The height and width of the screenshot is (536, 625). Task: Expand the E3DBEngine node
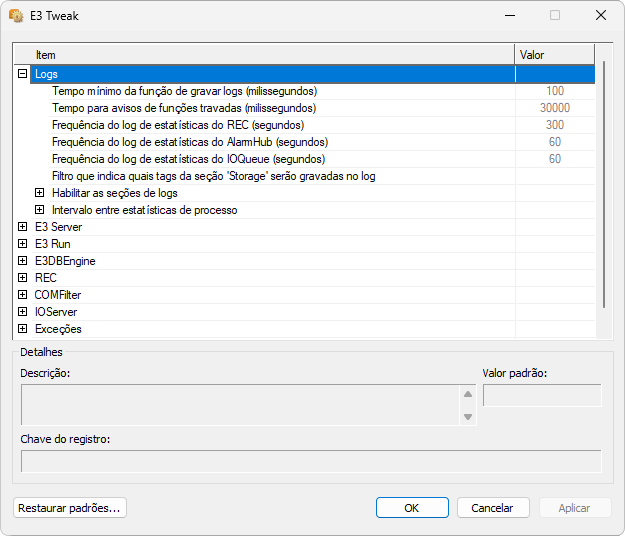coord(22,261)
